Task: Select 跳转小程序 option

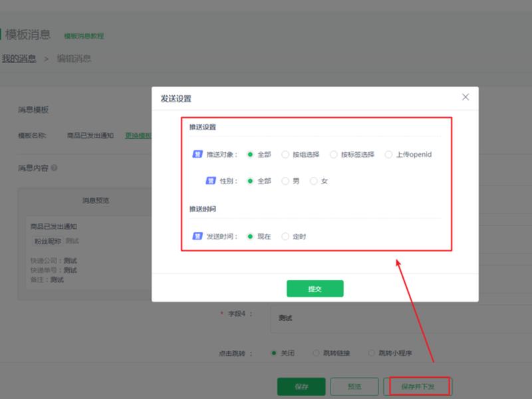Action: pos(371,353)
